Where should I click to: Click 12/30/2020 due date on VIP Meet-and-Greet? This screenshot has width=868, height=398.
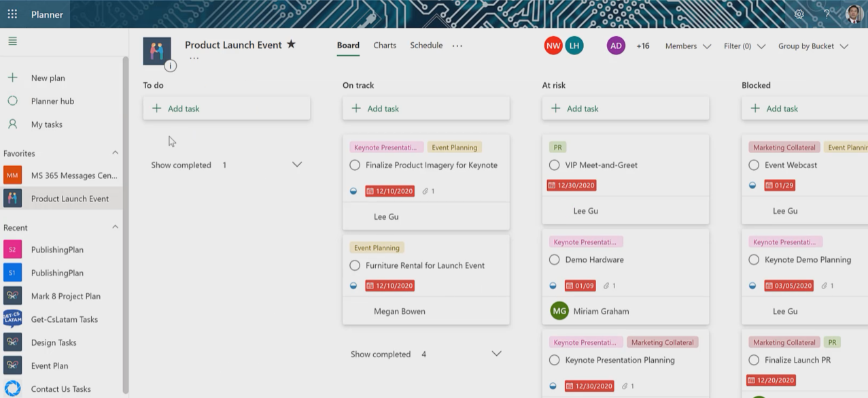point(572,185)
